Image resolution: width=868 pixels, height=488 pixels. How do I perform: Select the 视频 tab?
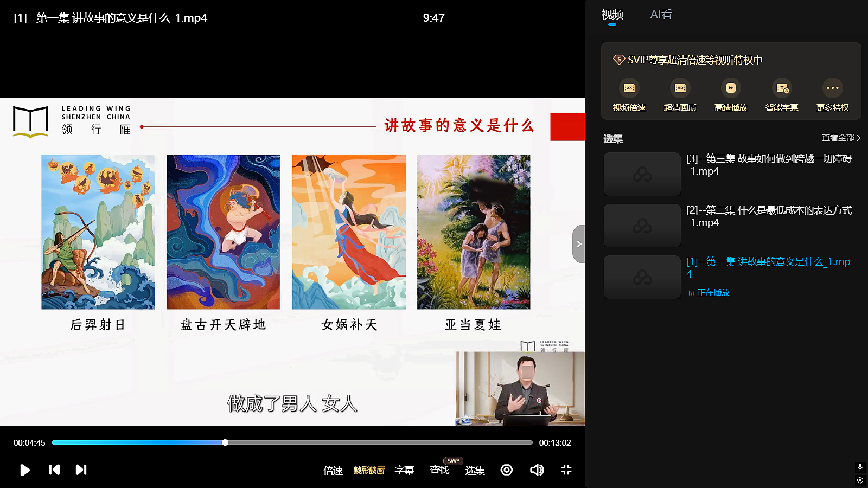[612, 15]
